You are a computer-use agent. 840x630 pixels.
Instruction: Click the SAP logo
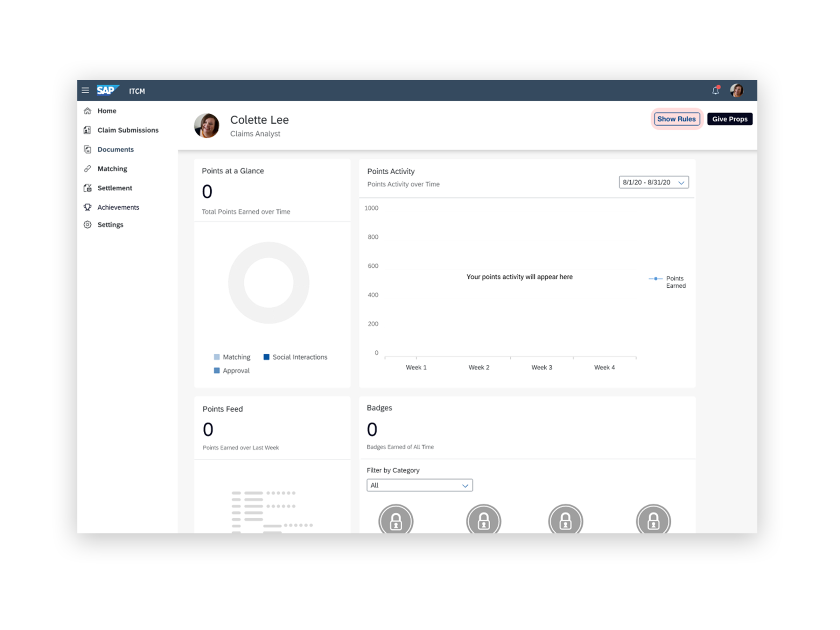[x=107, y=90]
